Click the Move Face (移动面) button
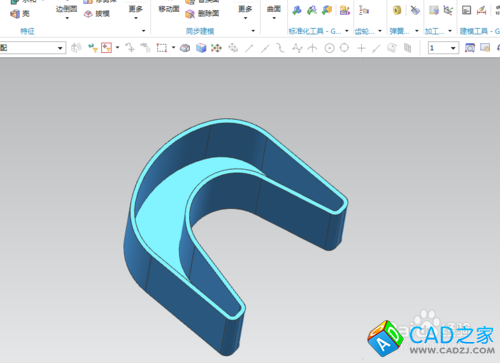 coord(169,9)
